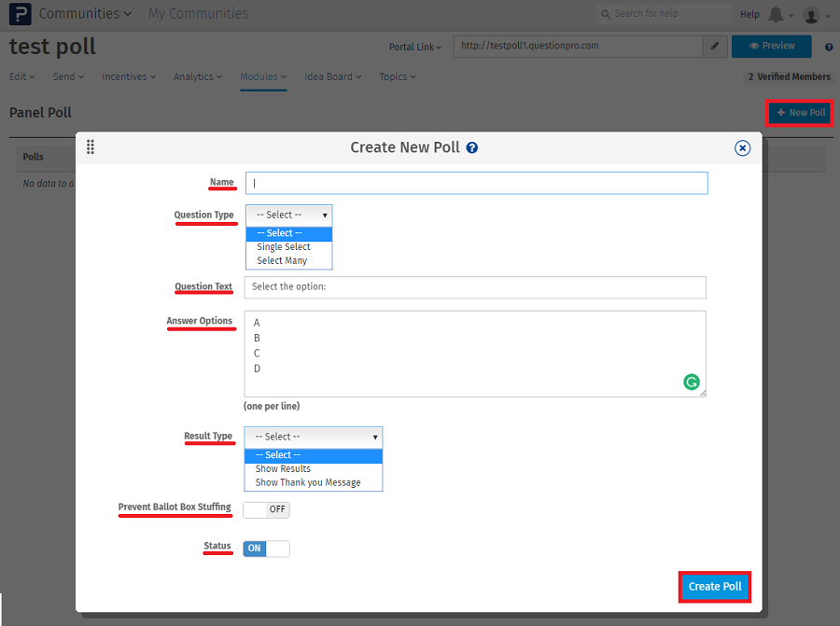
Task: Open the Modules menu
Action: click(x=262, y=77)
